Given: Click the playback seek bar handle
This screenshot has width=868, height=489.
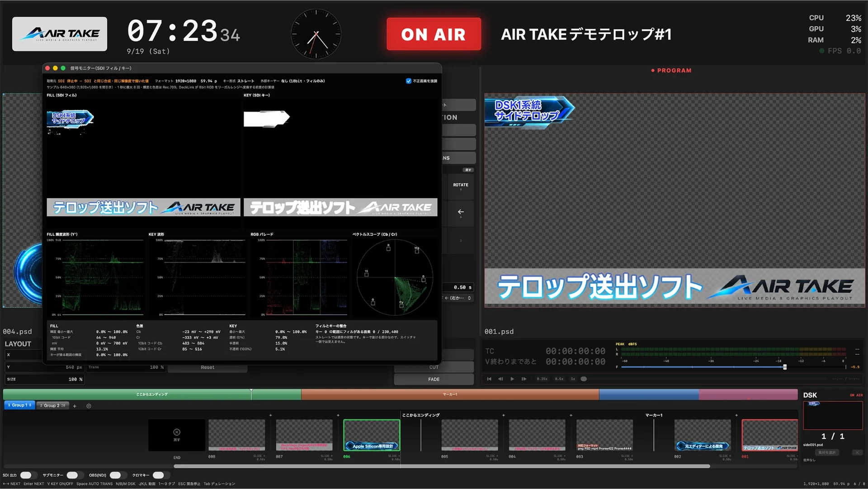Looking at the screenshot, I should (584, 379).
